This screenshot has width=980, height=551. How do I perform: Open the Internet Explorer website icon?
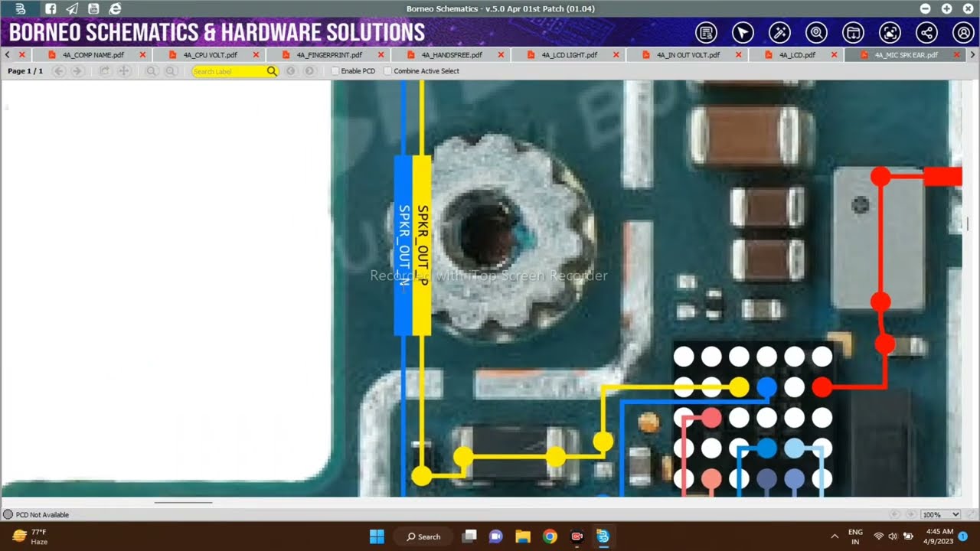pyautogui.click(x=115, y=8)
